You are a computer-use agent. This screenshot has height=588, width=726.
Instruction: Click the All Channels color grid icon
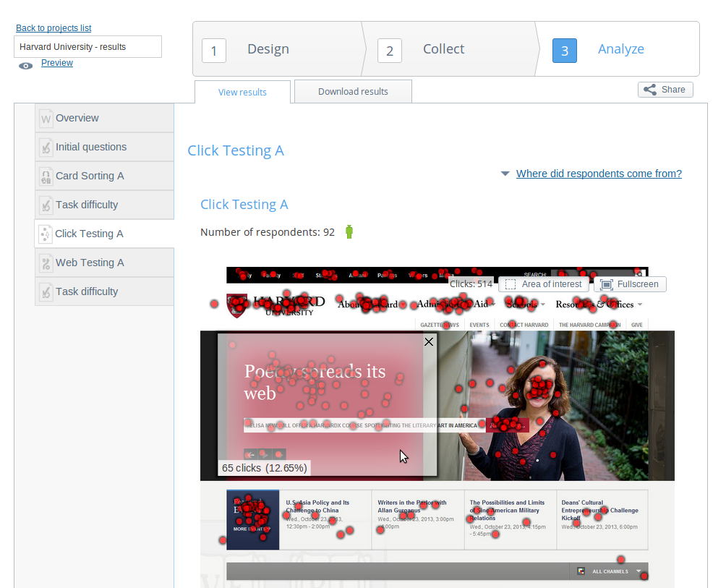[581, 571]
